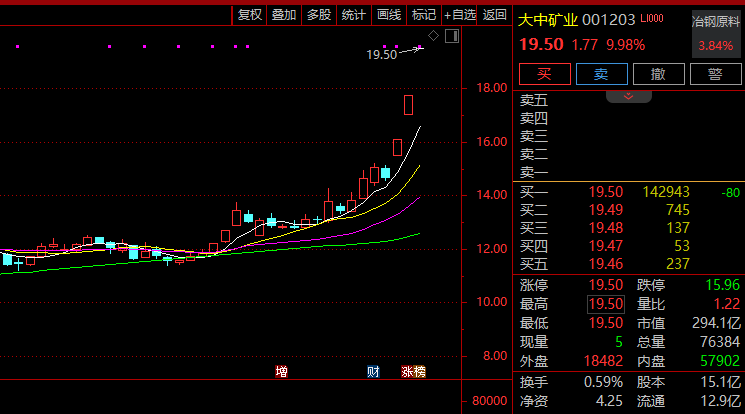Click the 换手 value 0.59%
Screen dimensions: 745x414
coord(603,382)
